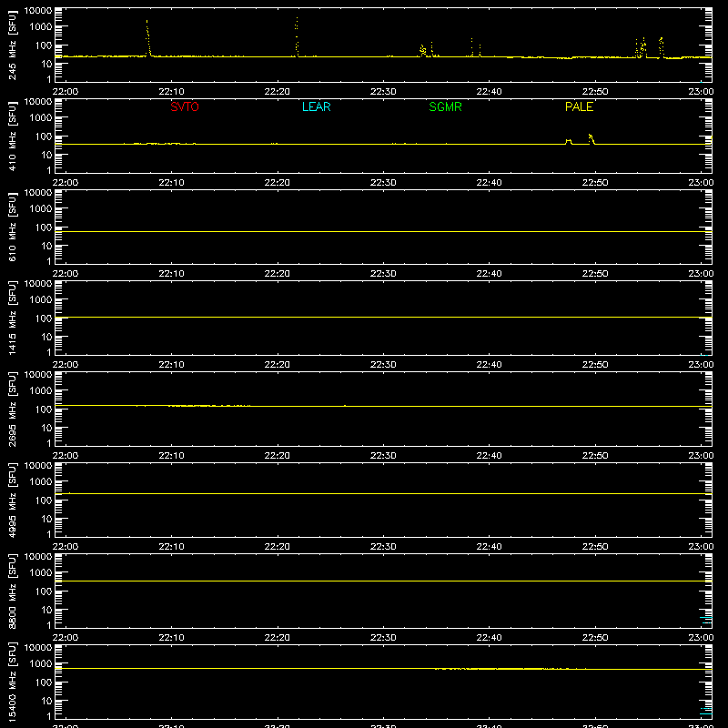Click the 22:22 burst spike in 245 MHz plot
728x728 pixels.
click(297, 37)
